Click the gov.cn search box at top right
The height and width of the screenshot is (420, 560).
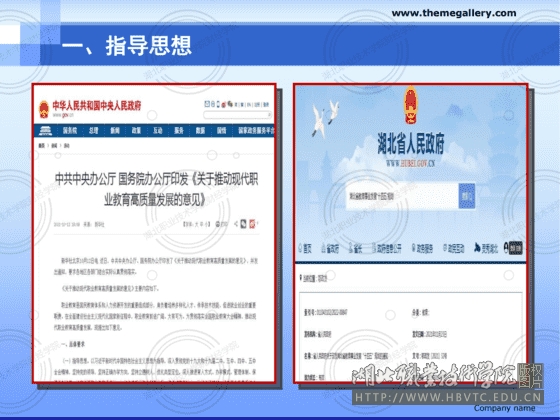237,115
